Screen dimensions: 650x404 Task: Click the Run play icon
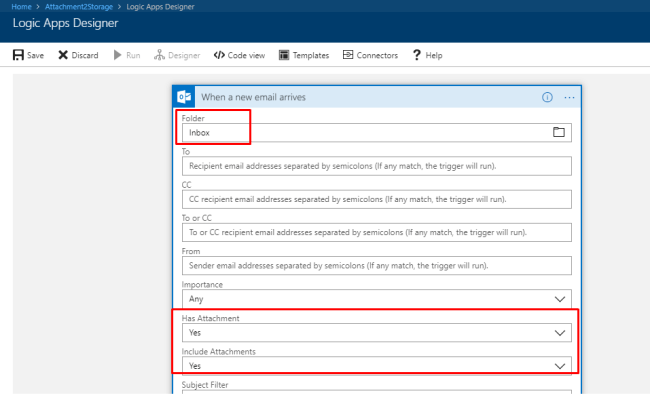[117, 55]
